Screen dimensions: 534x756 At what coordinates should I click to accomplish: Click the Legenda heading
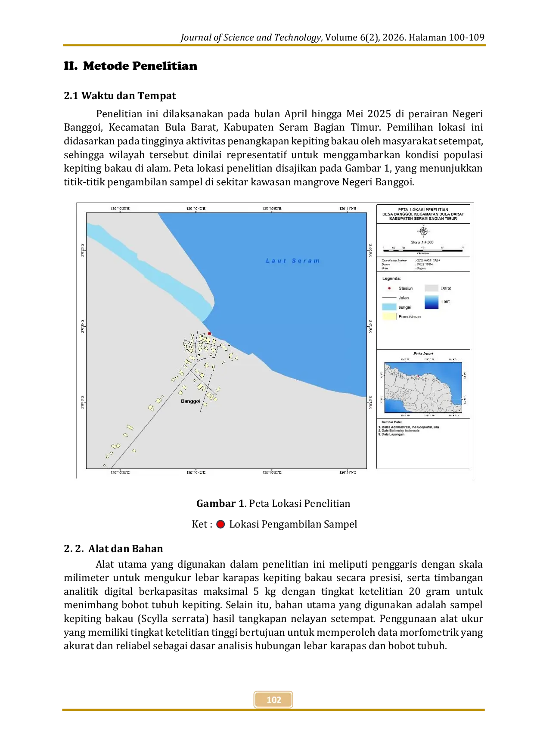(x=391, y=278)
